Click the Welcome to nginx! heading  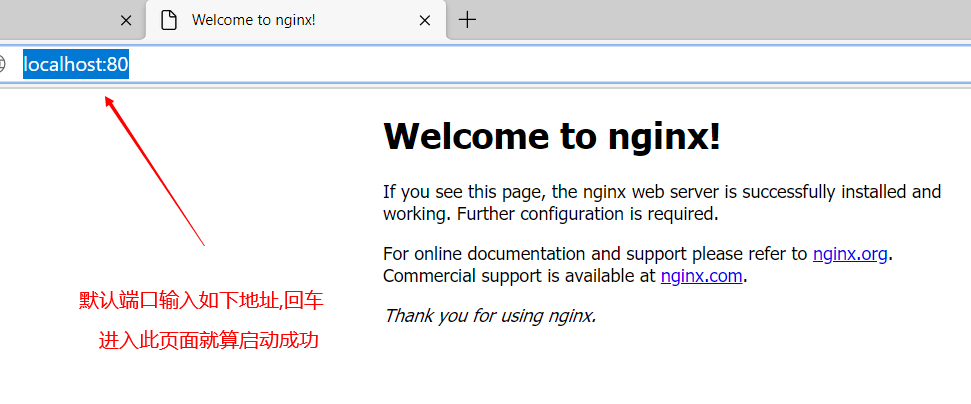coord(552,136)
